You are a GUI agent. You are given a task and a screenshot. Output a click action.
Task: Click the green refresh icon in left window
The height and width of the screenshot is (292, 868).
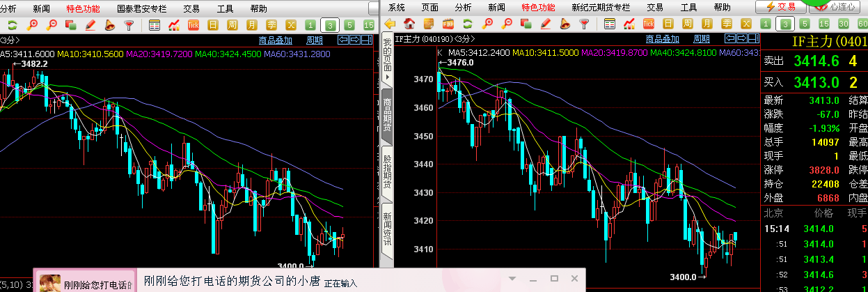pos(13,24)
